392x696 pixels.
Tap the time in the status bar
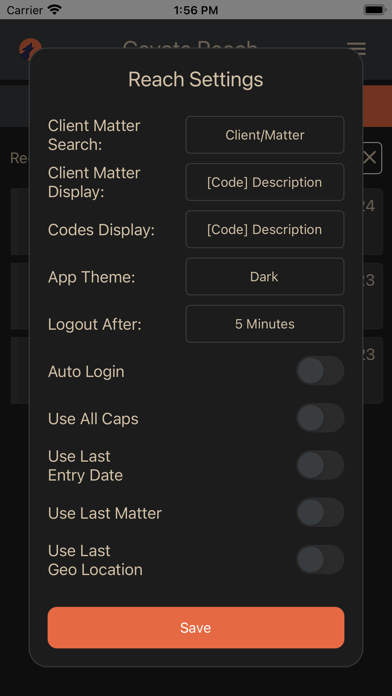pos(196,10)
